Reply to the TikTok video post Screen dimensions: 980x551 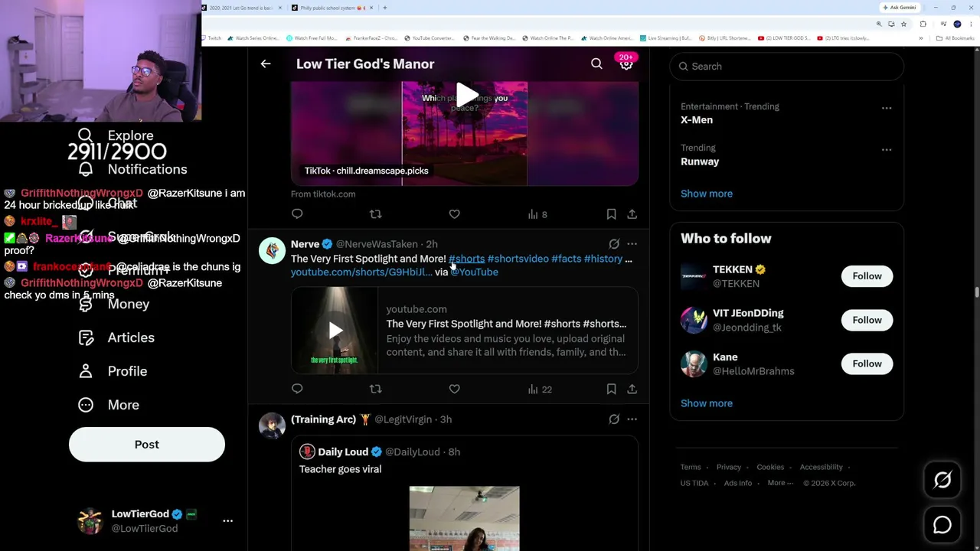(297, 214)
